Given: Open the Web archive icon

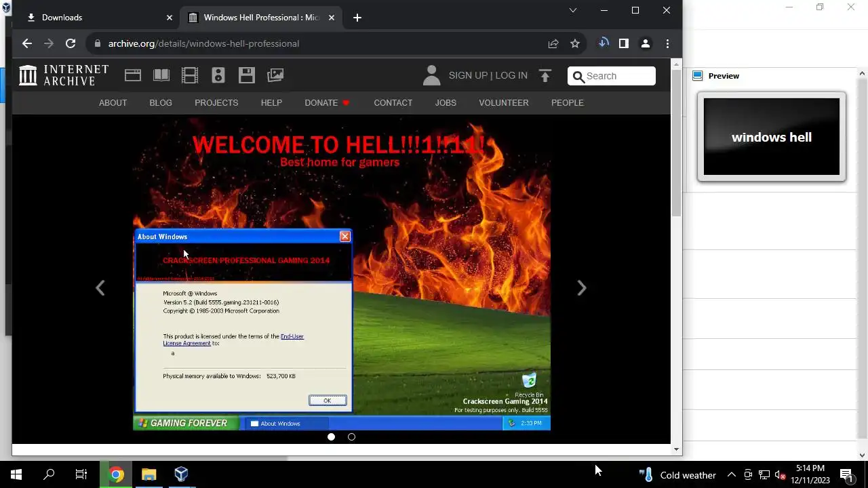Looking at the screenshot, I should [133, 75].
